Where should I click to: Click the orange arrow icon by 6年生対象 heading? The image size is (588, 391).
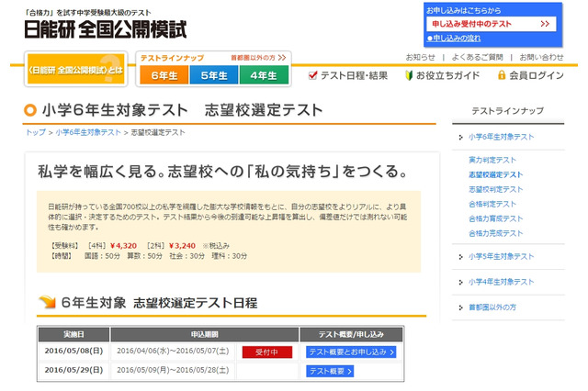click(x=47, y=301)
